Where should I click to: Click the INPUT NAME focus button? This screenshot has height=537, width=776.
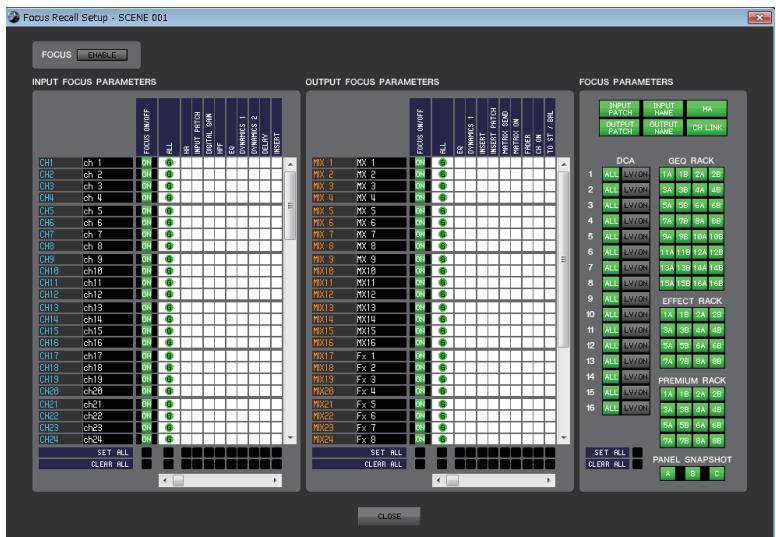[663, 109]
